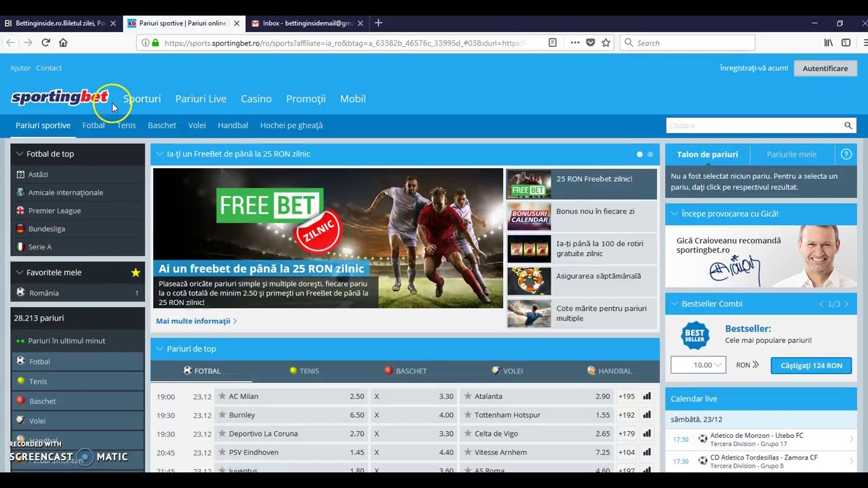Switch to the Tenis top bets tab
868x488 pixels.
tap(304, 371)
